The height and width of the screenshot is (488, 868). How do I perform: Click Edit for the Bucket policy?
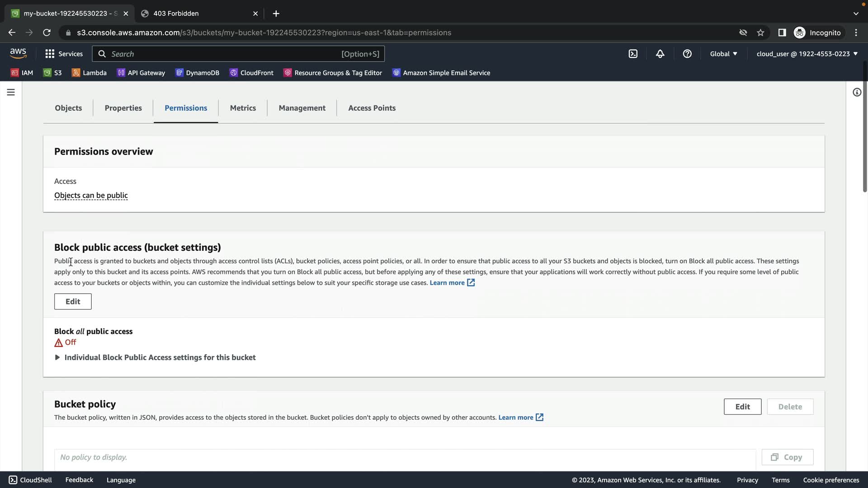click(742, 407)
